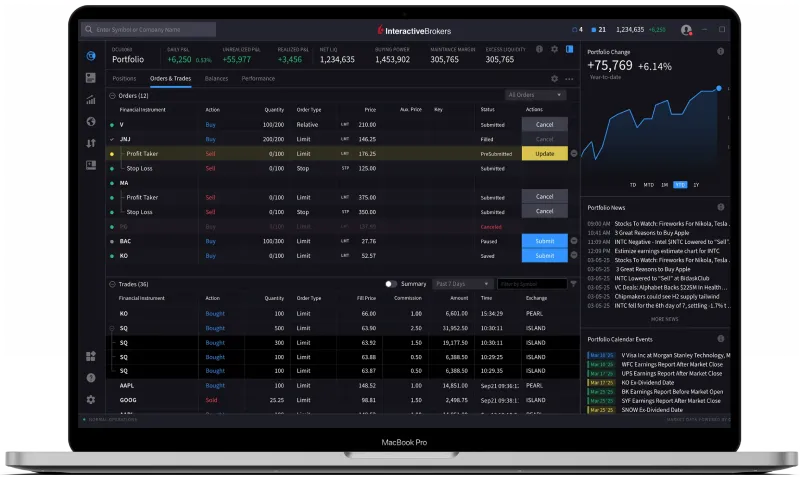Collapse the Orders (12) section
The width and height of the screenshot is (800, 477).
(112, 95)
